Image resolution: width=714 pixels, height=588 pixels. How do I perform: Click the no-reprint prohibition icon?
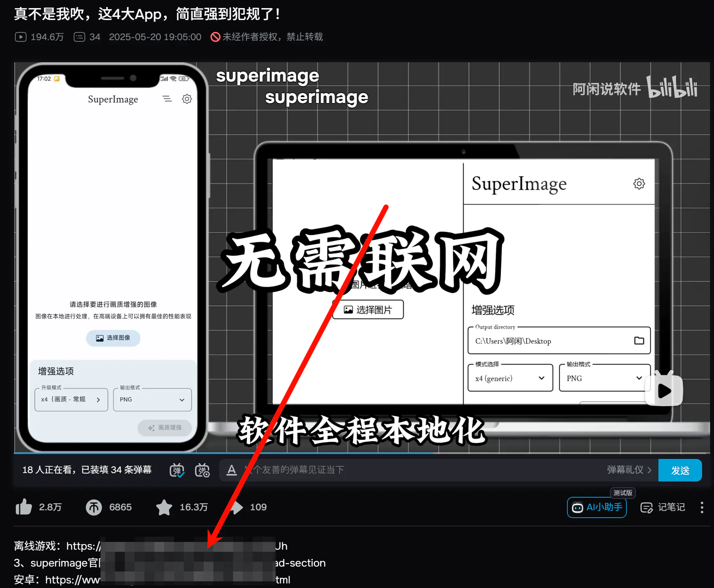215,37
